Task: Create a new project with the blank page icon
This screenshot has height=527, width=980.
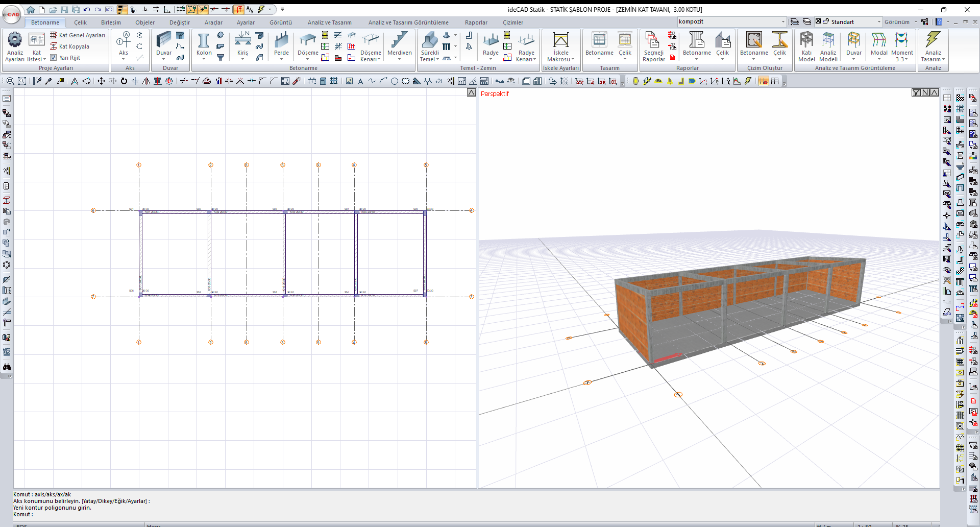Action: [x=42, y=10]
